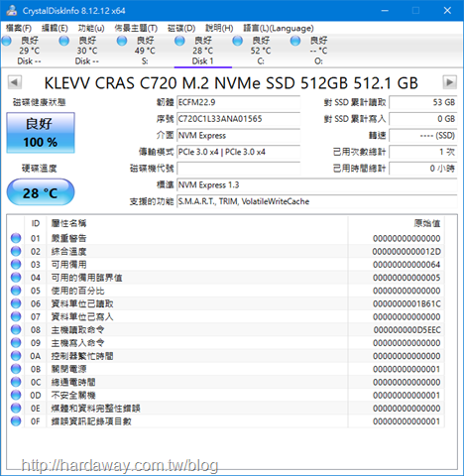The image size is (464, 476).
Task: Select raw value 000000000D5EEC
Action: click(x=407, y=330)
